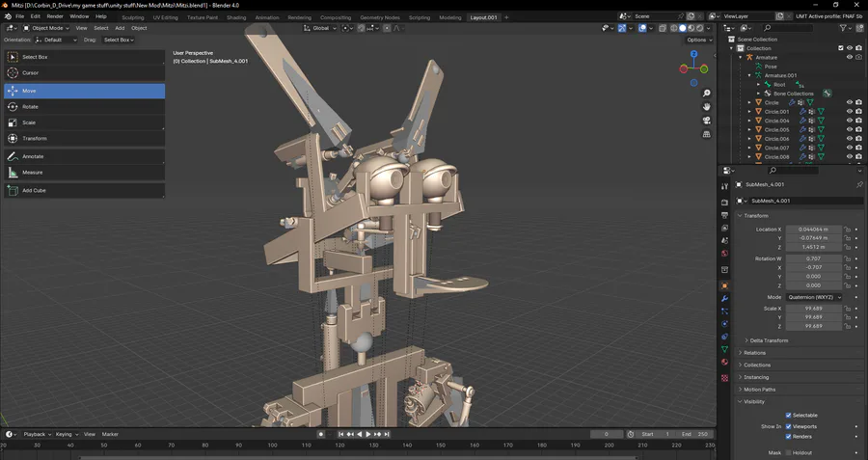Hide Circle.005 with its eye icon
This screenshot has height=460, width=868.
[850, 129]
